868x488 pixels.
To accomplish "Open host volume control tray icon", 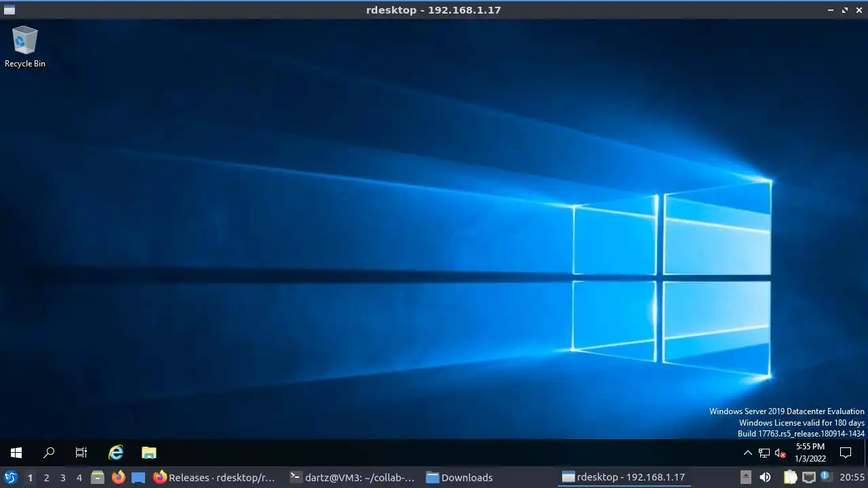I will coord(765,477).
